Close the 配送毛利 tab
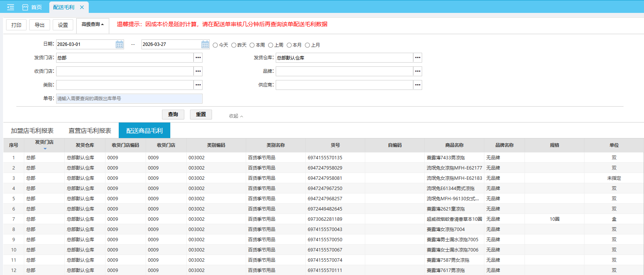The image size is (644, 275). coord(82,7)
